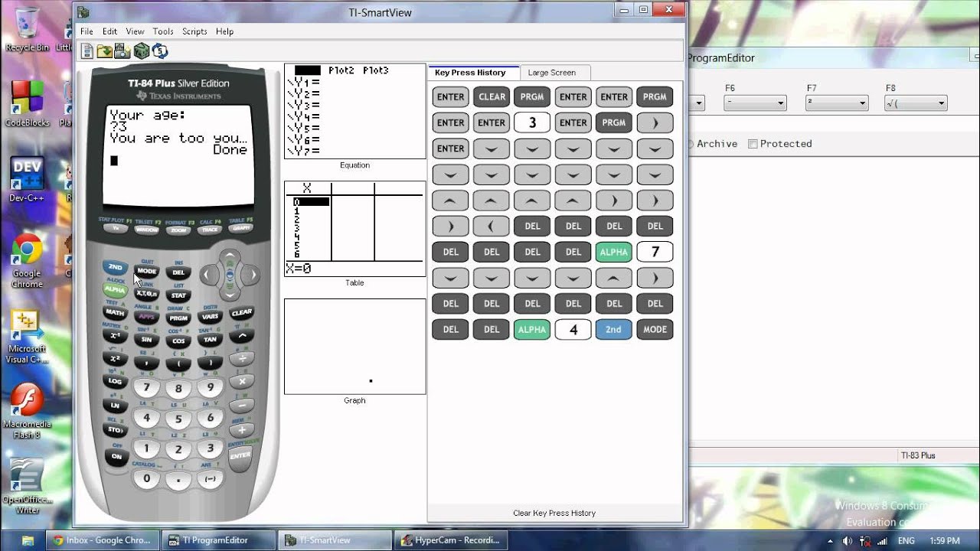Viewport: 980px width, 551px height.
Task: Click the Graph panel thumbnail
Action: point(355,347)
